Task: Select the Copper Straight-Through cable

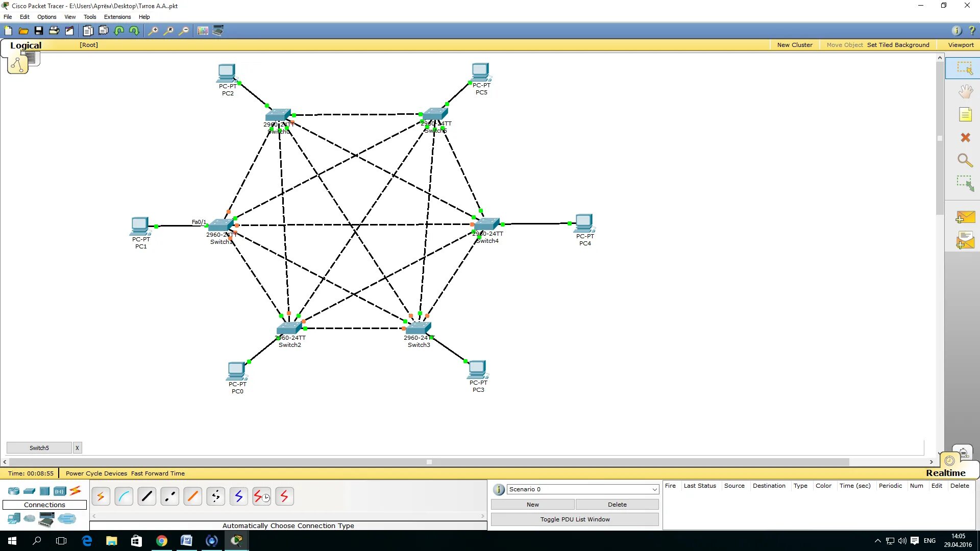Action: 146,496
